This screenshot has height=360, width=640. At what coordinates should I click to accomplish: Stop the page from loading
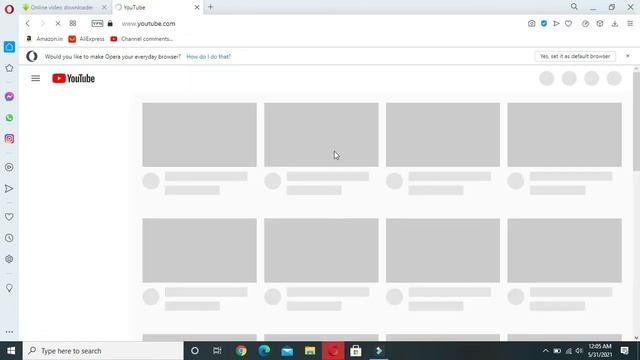coord(58,24)
